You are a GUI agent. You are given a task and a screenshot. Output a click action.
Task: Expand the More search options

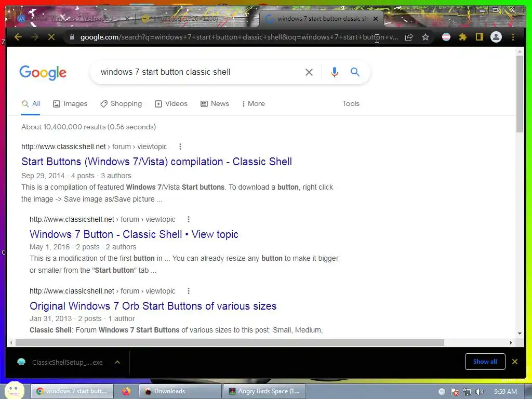coord(254,104)
